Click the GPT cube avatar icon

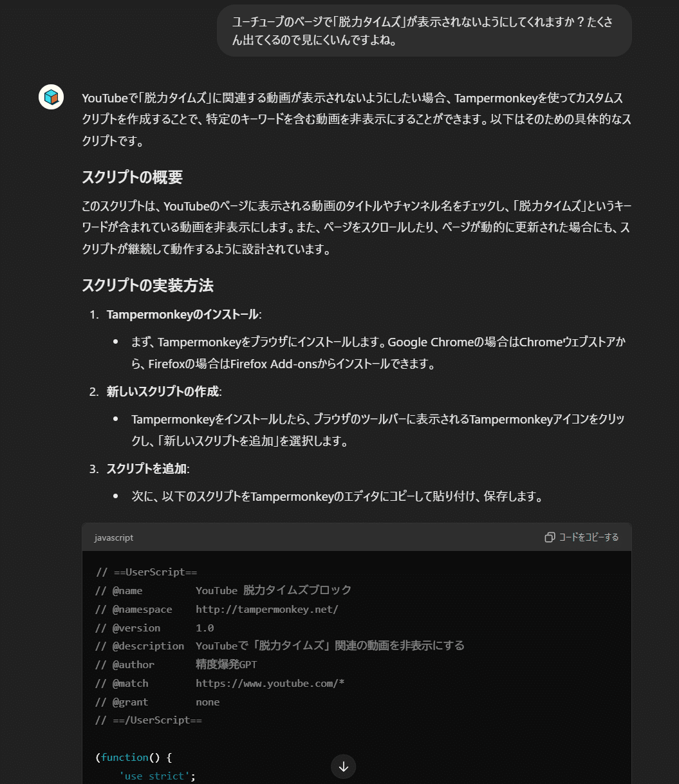(51, 97)
